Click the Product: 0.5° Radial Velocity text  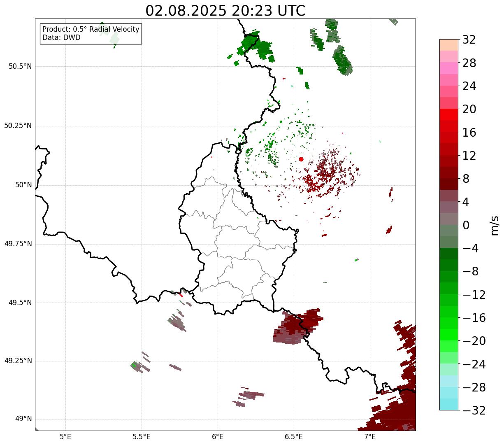(91, 30)
